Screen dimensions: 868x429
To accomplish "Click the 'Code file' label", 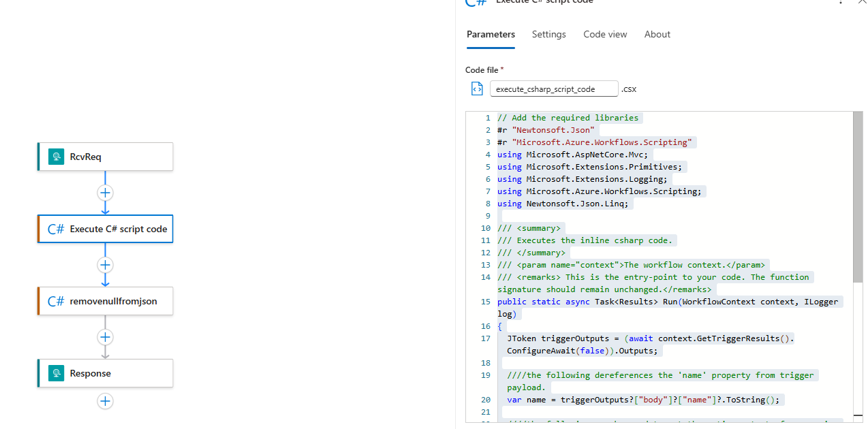I will click(482, 70).
